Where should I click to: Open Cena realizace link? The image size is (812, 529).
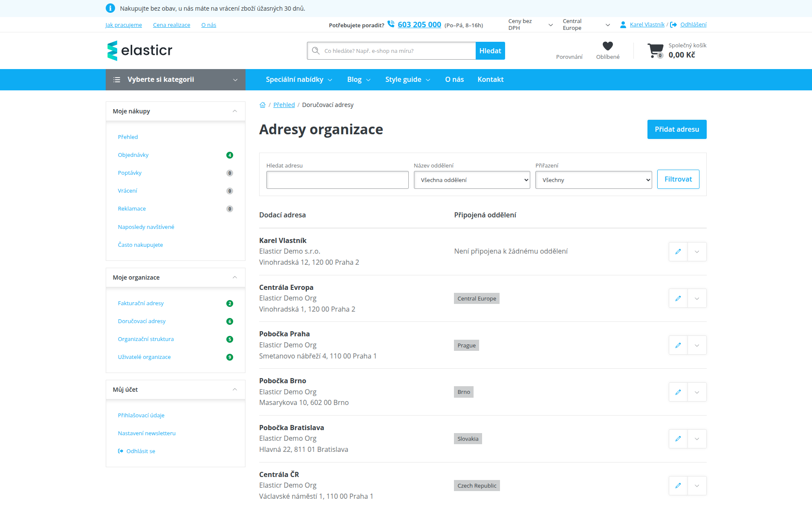point(172,25)
